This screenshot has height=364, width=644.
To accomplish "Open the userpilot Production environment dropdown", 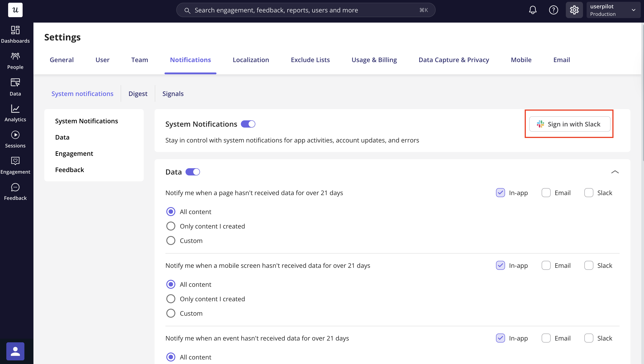I will click(613, 10).
